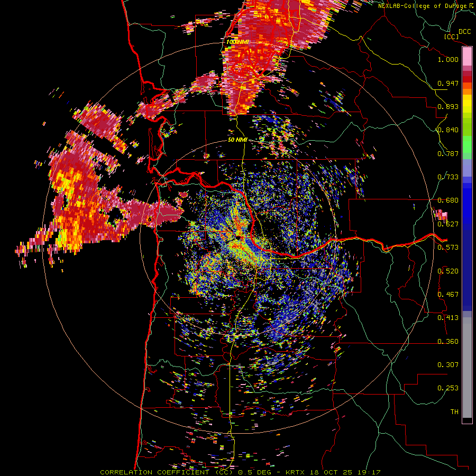Click the CORRELATION COEFFICIENT caption at the bottom
The width and height of the screenshot is (476, 476).
(x=240, y=472)
